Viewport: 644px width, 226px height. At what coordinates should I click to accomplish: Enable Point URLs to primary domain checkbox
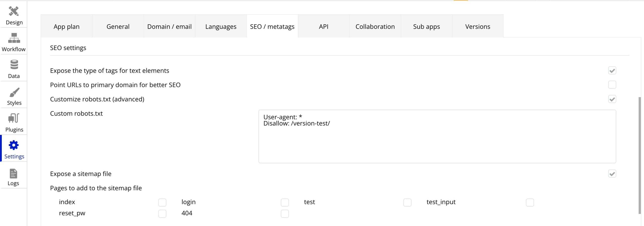click(x=612, y=85)
